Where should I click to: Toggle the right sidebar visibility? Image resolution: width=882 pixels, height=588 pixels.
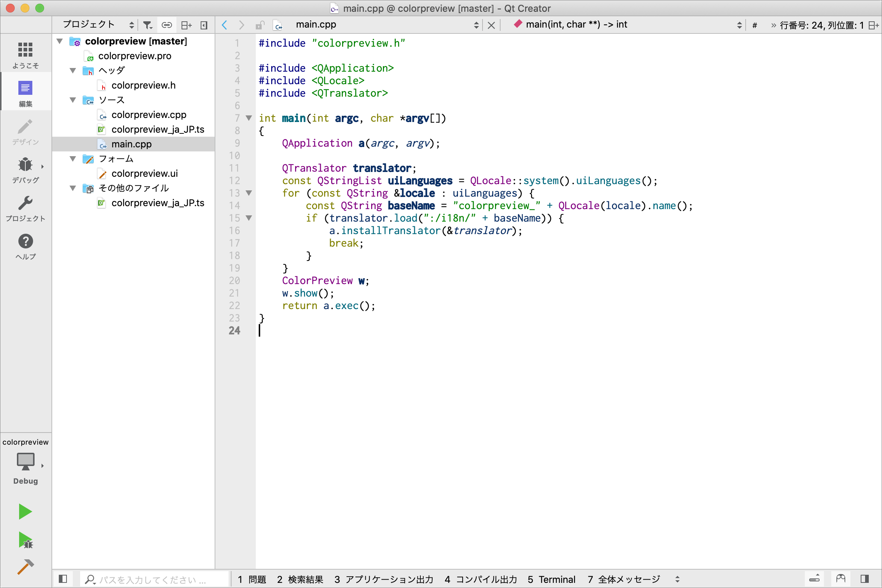tap(865, 578)
